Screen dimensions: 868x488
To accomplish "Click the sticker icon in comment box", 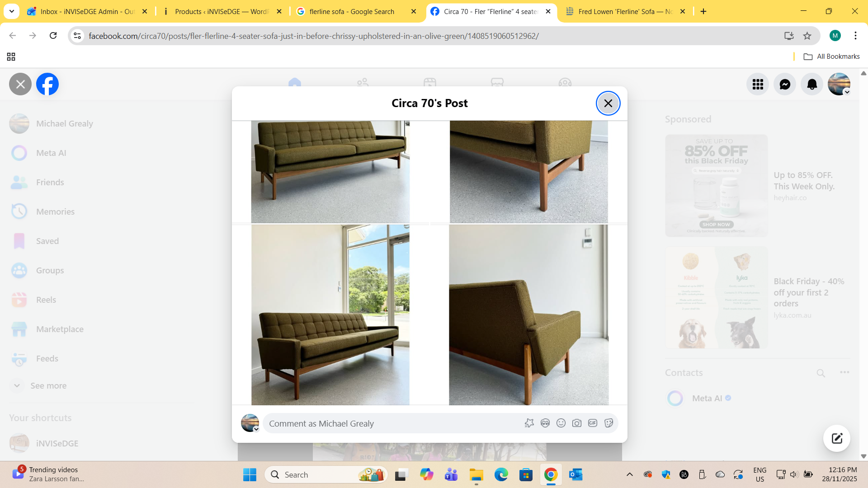I will tap(609, 423).
